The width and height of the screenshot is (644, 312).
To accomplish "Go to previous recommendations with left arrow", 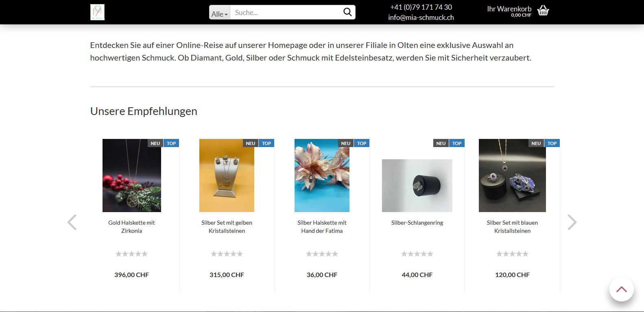I will [x=72, y=222].
